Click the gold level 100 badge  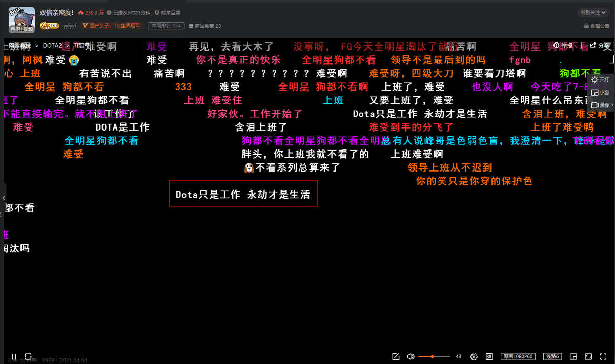point(50,26)
